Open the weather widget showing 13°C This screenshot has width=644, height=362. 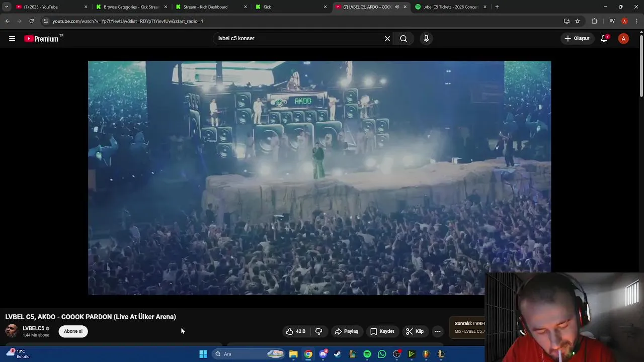(x=18, y=354)
